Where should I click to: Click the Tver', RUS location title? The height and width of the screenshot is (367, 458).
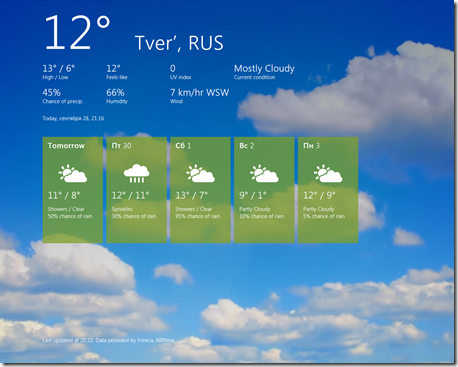point(179,43)
